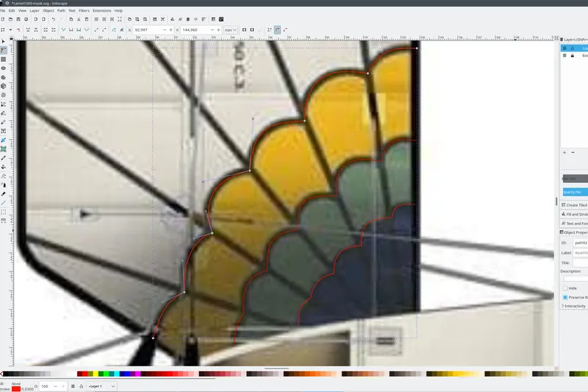Select the Tweak tool
This screenshot has width=588, height=392.
click(x=4, y=176)
